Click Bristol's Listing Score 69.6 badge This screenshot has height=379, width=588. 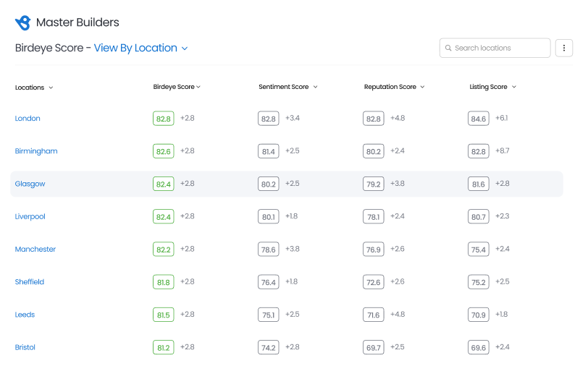pyautogui.click(x=479, y=348)
